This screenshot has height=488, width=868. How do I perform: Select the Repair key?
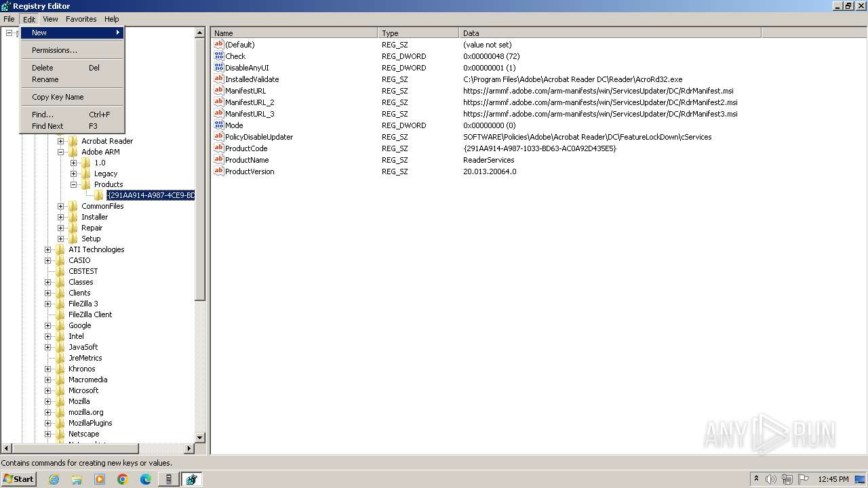click(92, 228)
